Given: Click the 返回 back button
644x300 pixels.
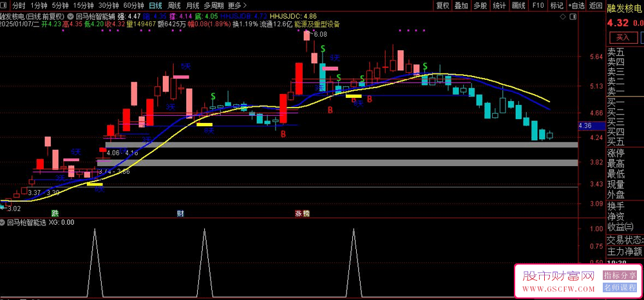Looking at the screenshot, I should pos(596,5).
